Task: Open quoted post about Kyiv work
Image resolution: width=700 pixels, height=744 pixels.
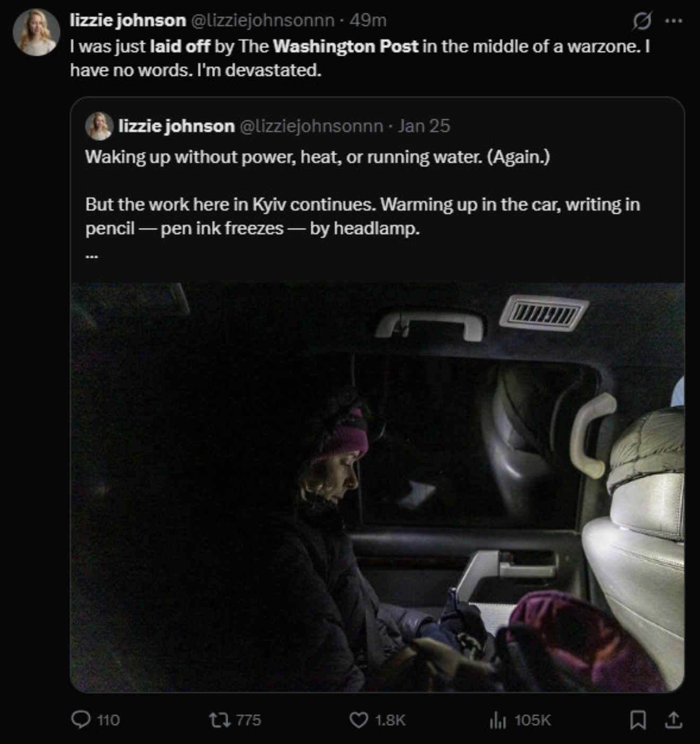Action: 362,204
